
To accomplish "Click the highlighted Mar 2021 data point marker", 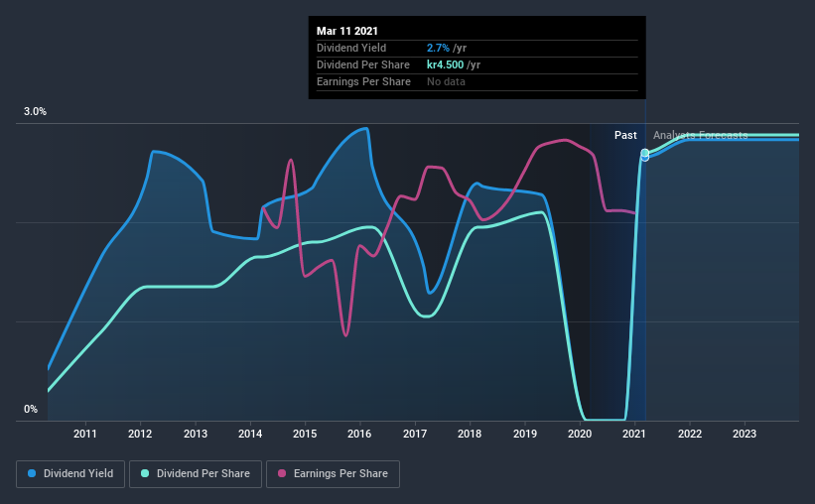I will click(x=645, y=155).
